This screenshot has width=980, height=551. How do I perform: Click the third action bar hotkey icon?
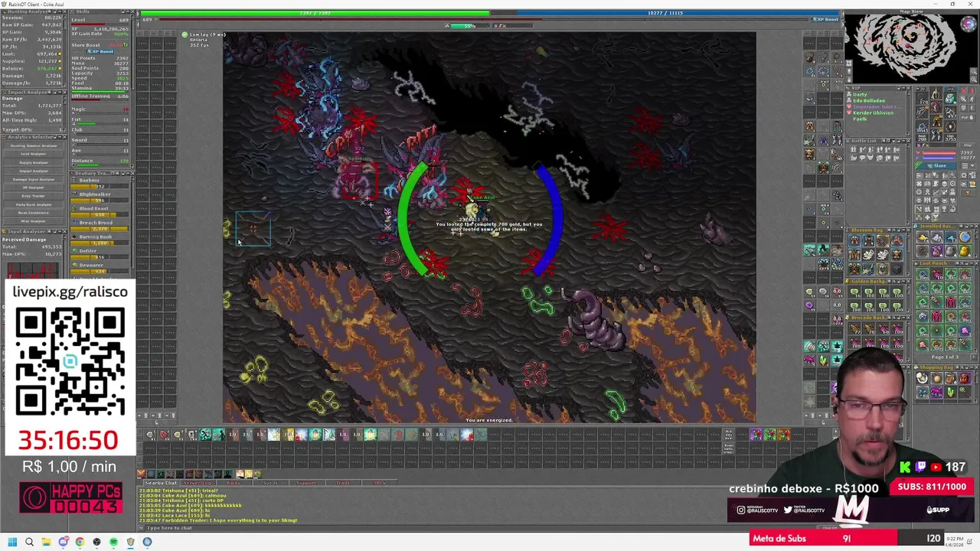pyautogui.click(x=178, y=434)
